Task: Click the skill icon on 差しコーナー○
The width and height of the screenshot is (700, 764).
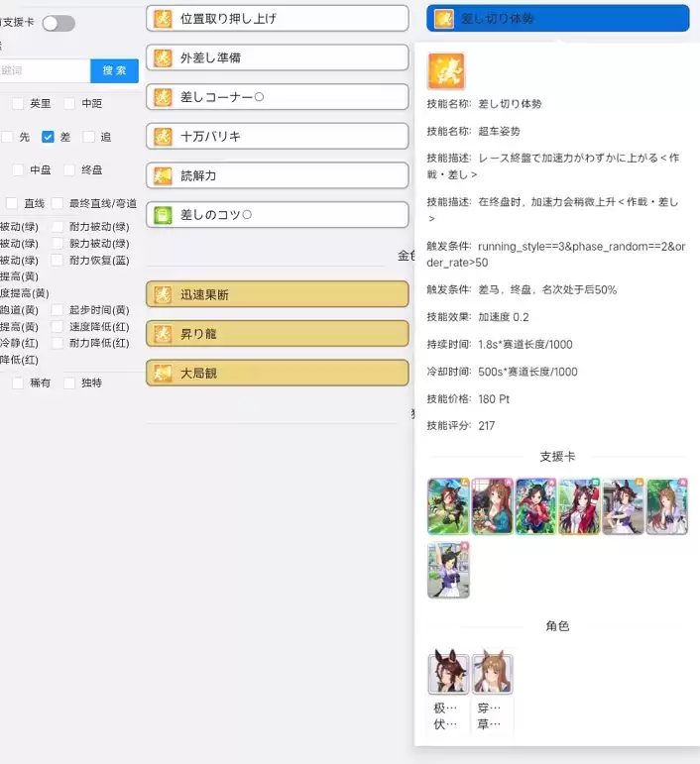Action: click(163, 97)
